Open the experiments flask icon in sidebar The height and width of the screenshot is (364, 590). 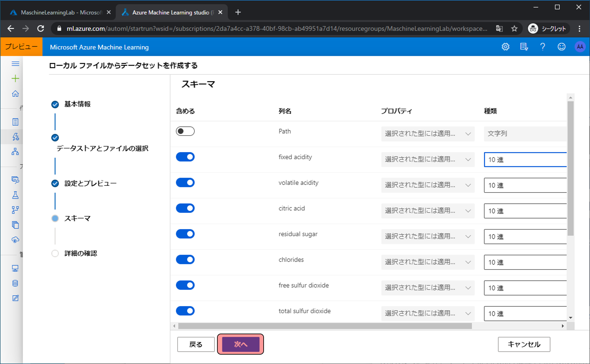point(15,195)
